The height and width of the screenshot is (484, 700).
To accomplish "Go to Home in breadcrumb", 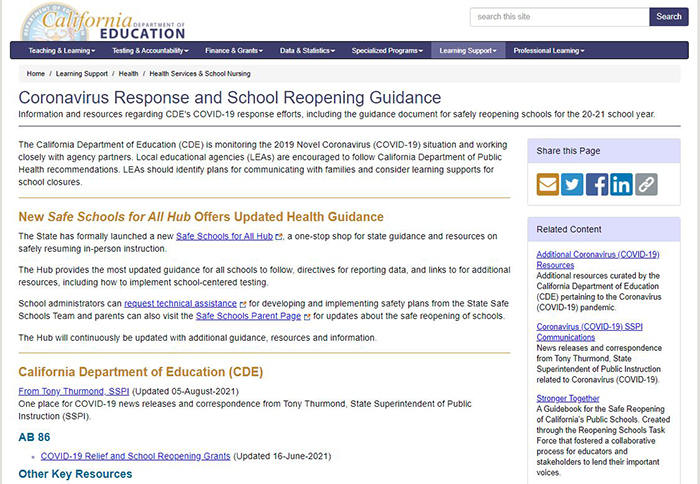I will point(36,74).
